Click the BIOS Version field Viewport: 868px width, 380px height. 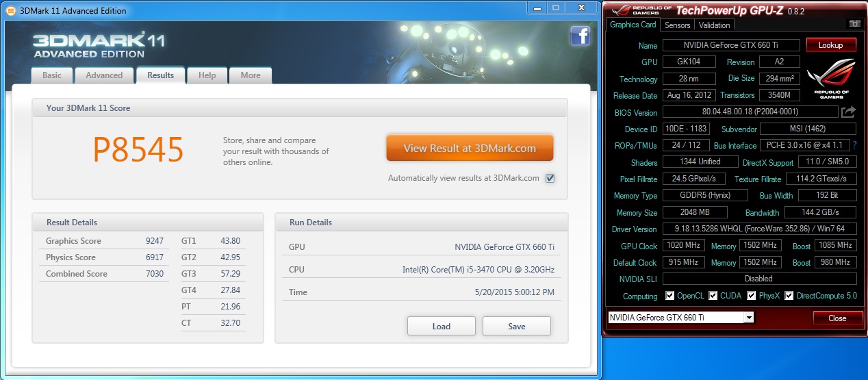(750, 112)
